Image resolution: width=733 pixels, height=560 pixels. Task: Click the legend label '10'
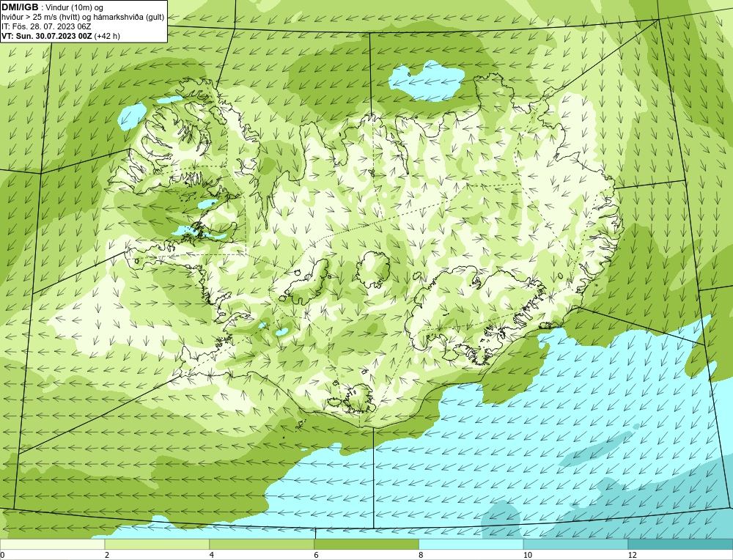[x=527, y=555]
